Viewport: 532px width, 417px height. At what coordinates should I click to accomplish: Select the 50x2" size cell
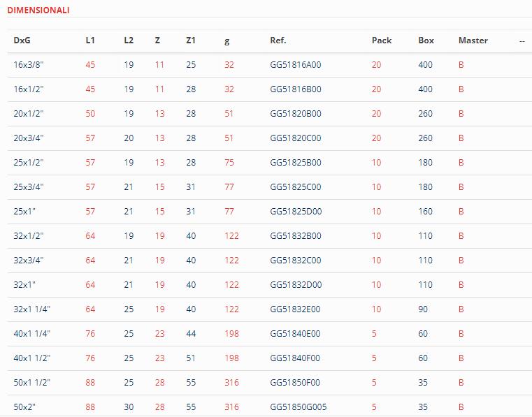click(x=24, y=407)
